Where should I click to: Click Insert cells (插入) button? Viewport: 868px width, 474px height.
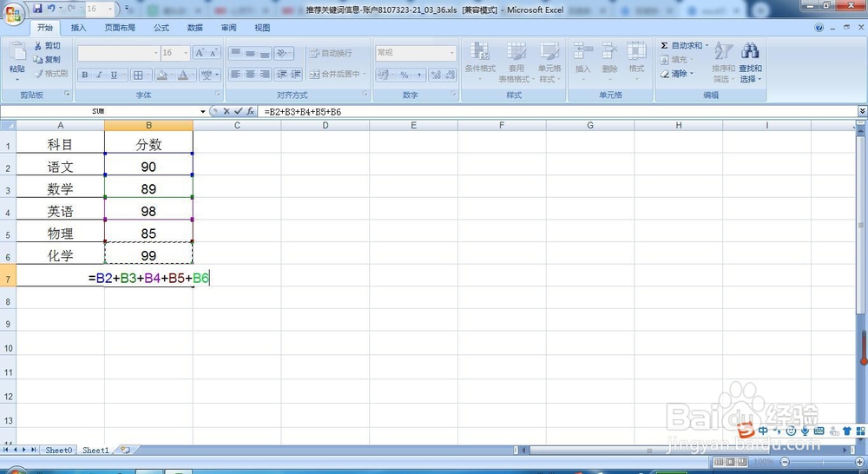coord(583,62)
